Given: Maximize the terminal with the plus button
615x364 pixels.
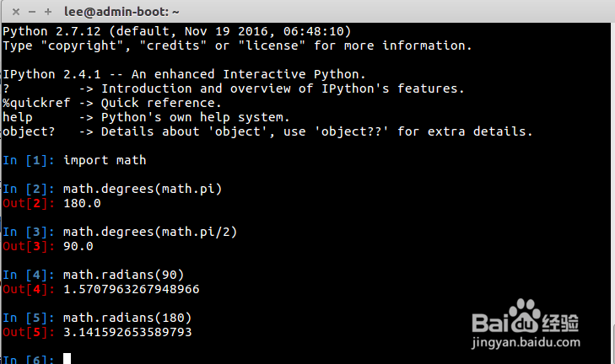Looking at the screenshot, I should click(46, 11).
